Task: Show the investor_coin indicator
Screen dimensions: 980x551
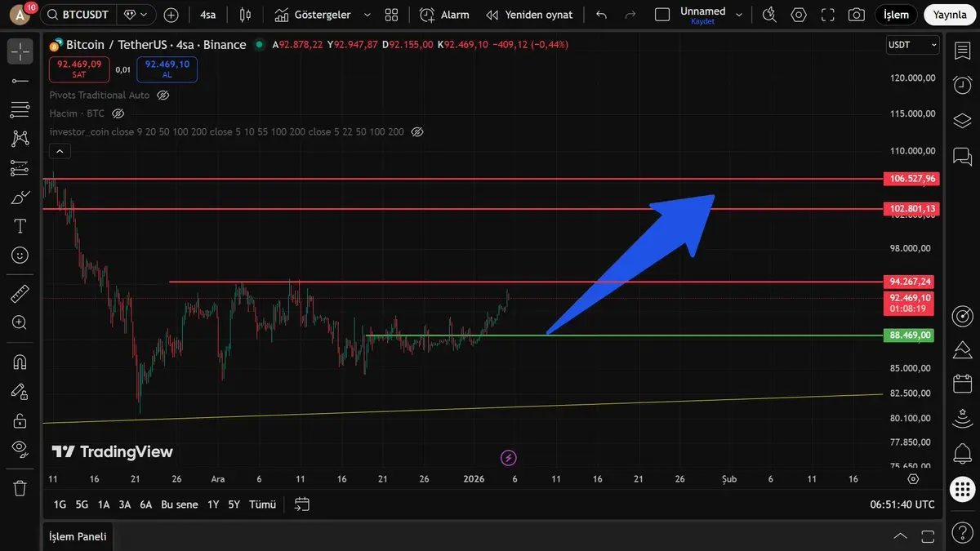Action: (417, 131)
